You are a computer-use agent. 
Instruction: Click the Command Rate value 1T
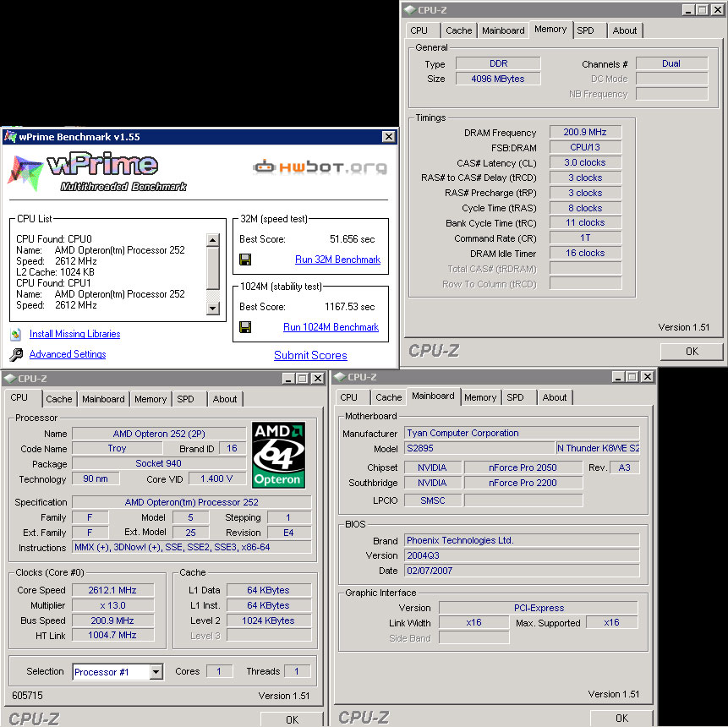(585, 238)
